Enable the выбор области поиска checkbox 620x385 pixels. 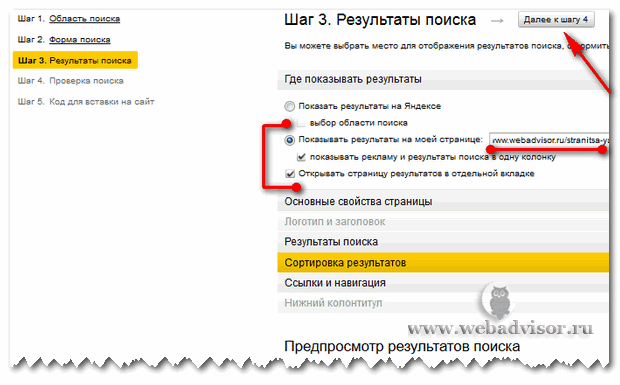click(x=302, y=123)
